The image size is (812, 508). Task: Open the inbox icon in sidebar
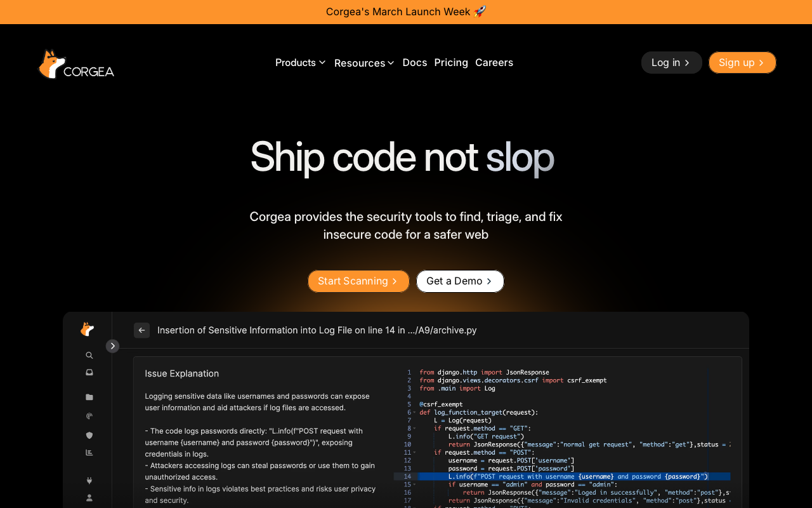tap(89, 372)
